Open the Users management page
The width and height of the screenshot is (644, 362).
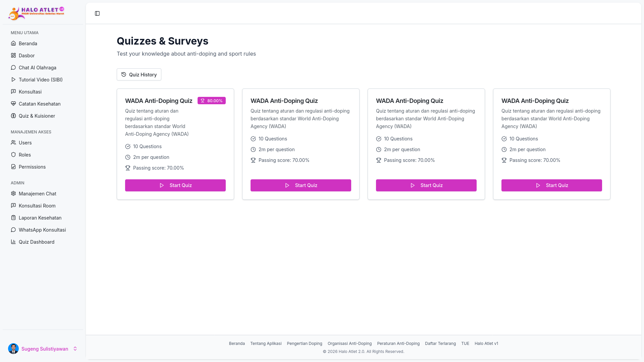[43, 142]
